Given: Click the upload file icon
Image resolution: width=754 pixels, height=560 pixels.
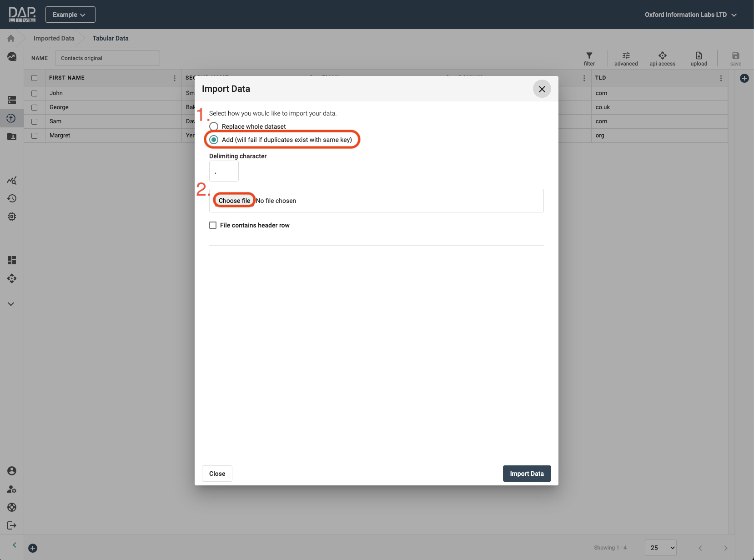Looking at the screenshot, I should pyautogui.click(x=699, y=56).
